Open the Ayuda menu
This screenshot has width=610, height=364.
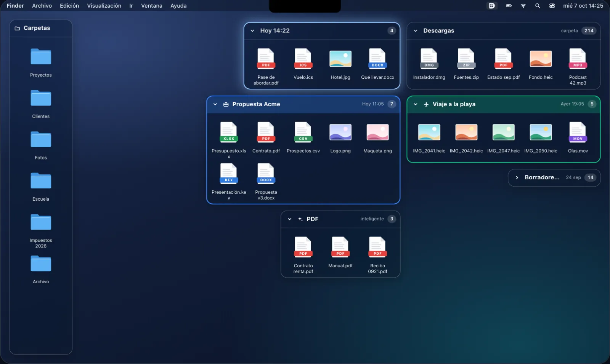(178, 6)
